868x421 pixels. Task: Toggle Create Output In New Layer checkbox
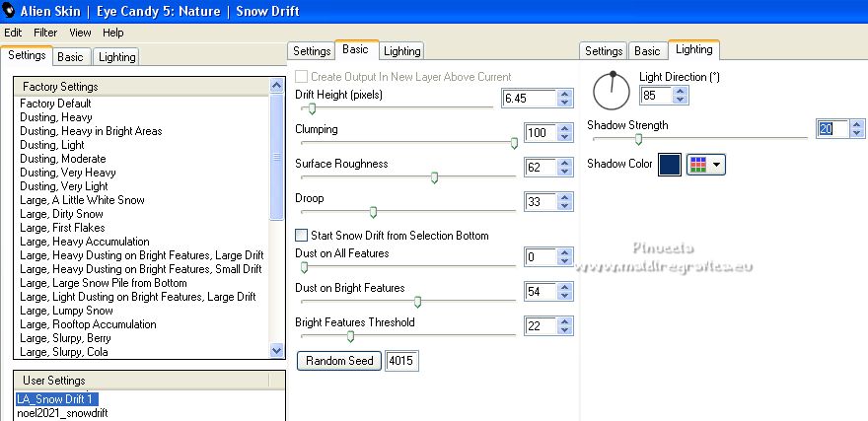pyautogui.click(x=302, y=76)
